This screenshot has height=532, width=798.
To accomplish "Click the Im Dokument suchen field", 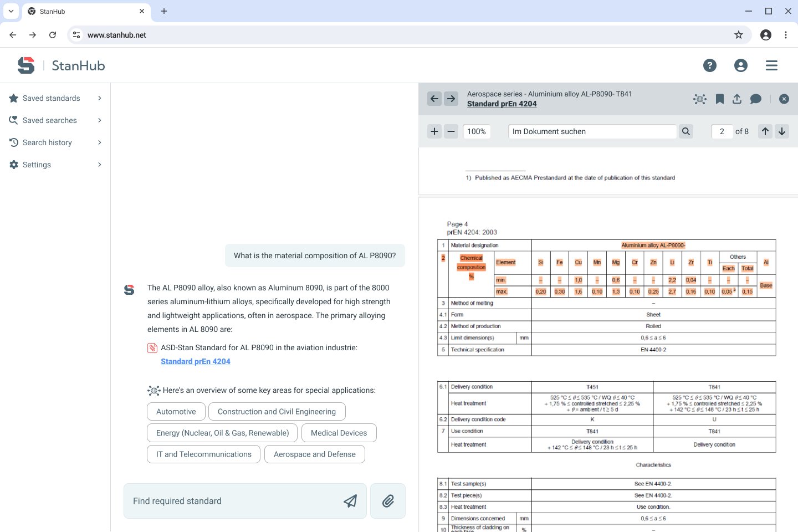I will click(x=592, y=131).
